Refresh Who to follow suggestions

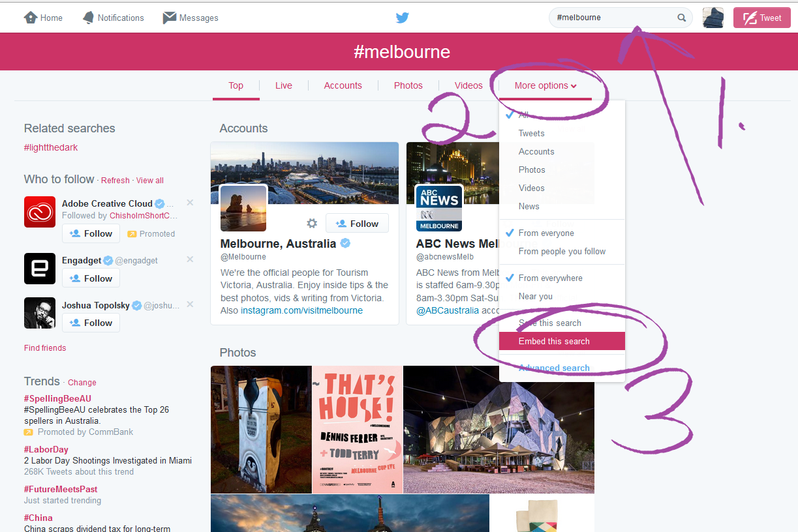[115, 181]
